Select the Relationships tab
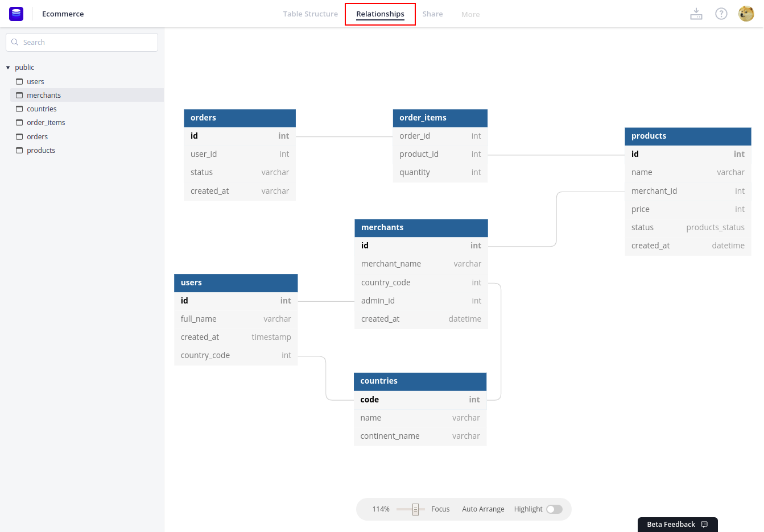764x532 pixels. [x=380, y=14]
